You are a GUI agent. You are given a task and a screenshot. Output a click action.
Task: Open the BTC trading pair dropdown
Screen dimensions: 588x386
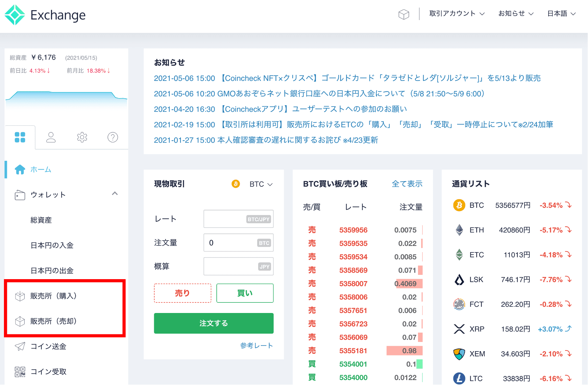(261, 184)
